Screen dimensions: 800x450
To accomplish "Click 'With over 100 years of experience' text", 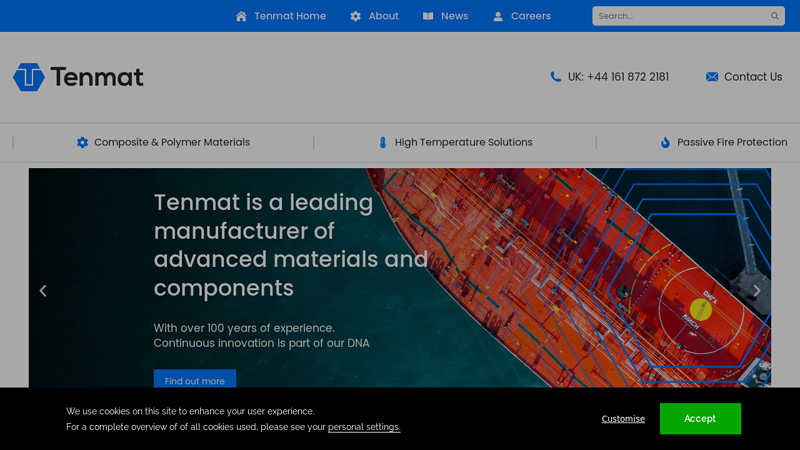I will [244, 328].
